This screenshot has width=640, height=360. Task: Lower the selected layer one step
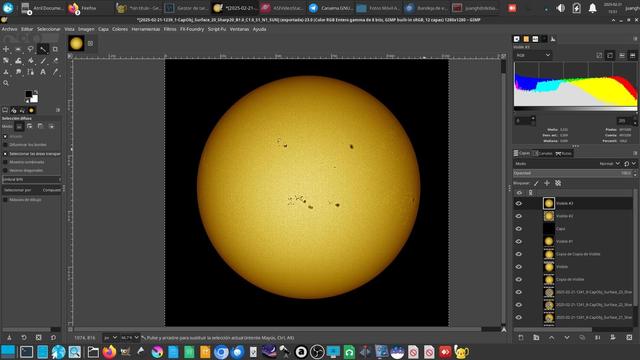(567, 338)
